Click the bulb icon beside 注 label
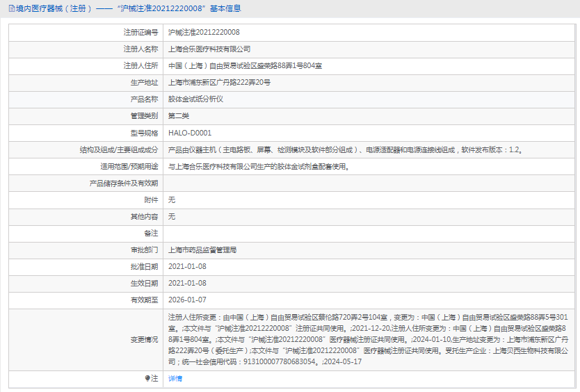Screen dimensions: 580x392 click(147, 378)
